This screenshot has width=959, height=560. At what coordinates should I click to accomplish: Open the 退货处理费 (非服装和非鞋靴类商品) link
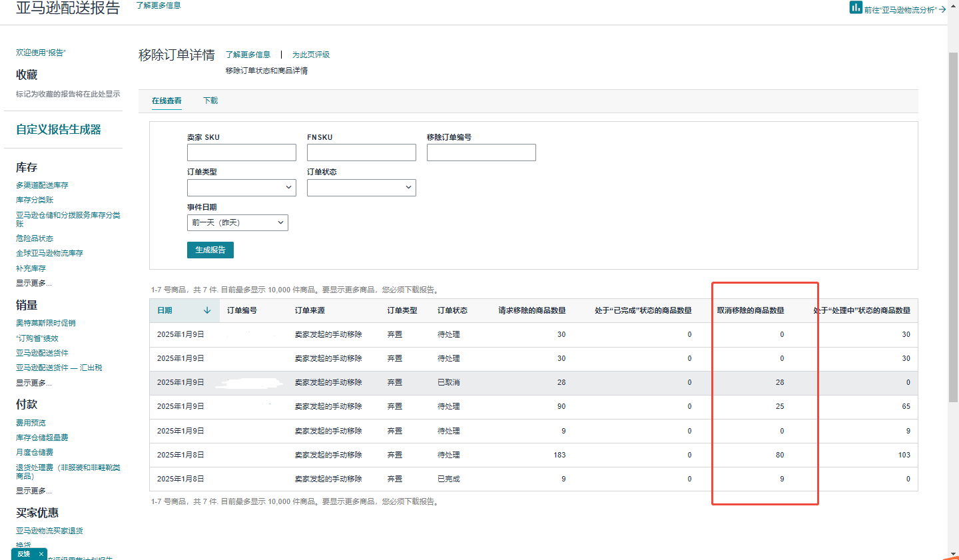point(68,471)
